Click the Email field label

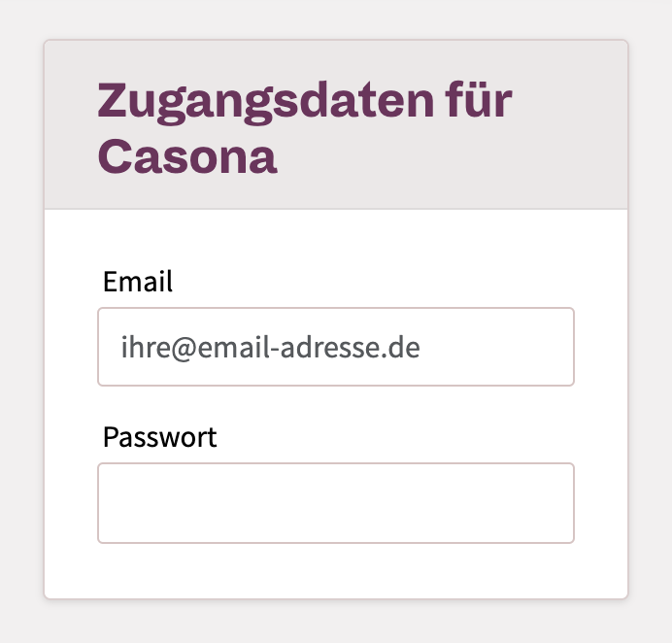138,282
